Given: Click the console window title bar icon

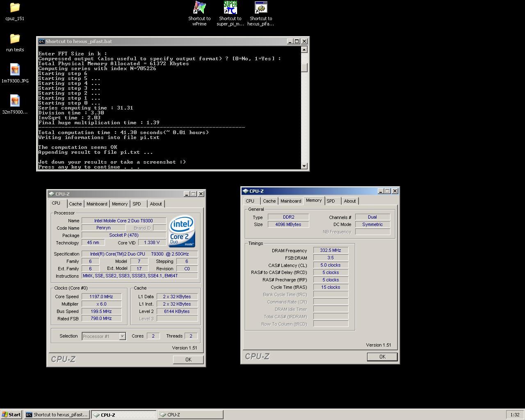Looking at the screenshot, I should [x=41, y=41].
